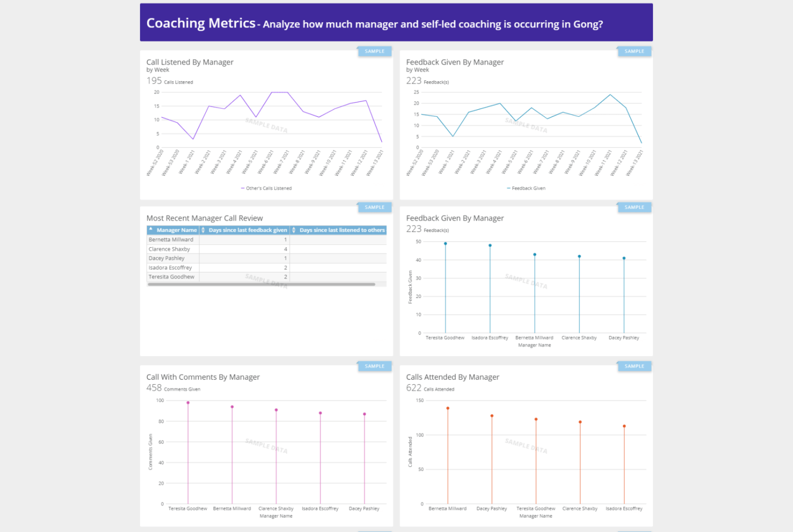This screenshot has height=532, width=793.
Task: Click SAMPLE badge on Calls Attended By Manager card
Action: point(634,366)
